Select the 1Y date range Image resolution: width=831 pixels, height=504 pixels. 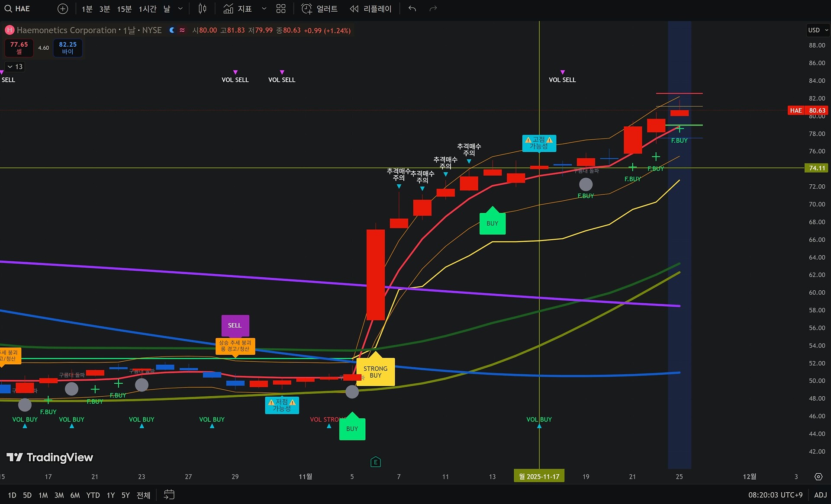pos(111,495)
